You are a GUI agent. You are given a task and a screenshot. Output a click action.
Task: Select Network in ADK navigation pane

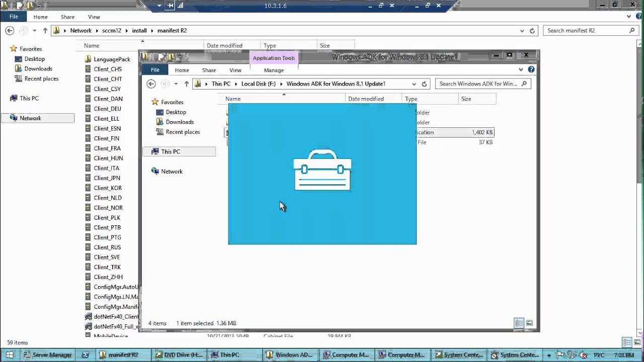tap(172, 171)
